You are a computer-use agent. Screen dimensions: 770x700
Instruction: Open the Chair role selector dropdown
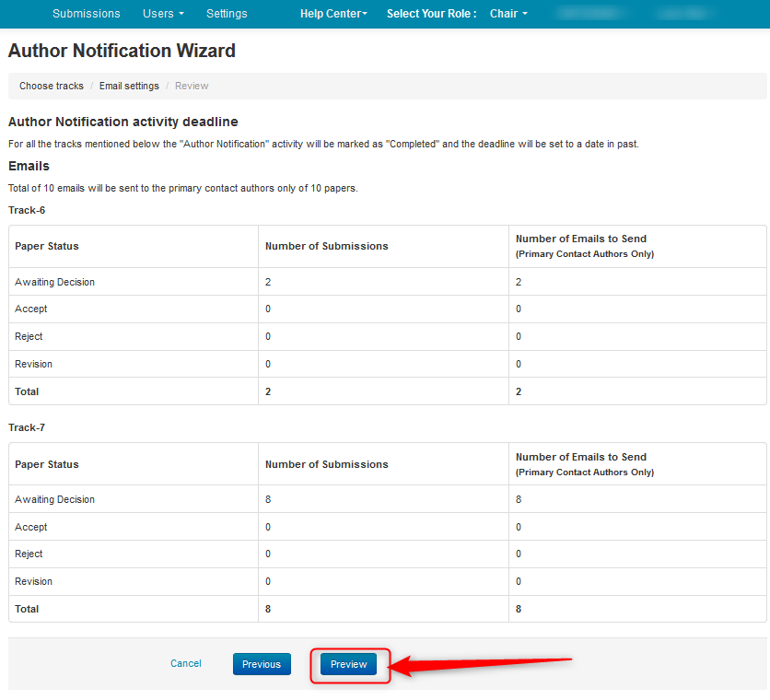click(x=508, y=14)
